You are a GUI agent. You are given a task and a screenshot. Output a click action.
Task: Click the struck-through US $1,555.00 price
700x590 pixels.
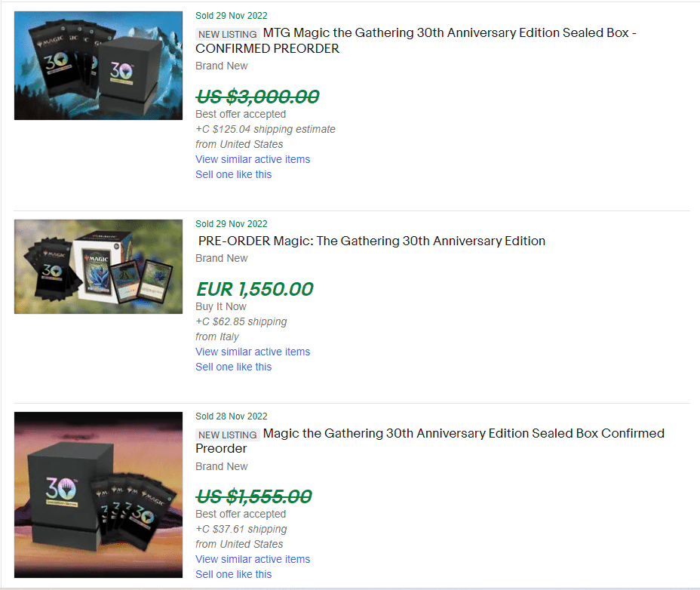[x=253, y=496]
